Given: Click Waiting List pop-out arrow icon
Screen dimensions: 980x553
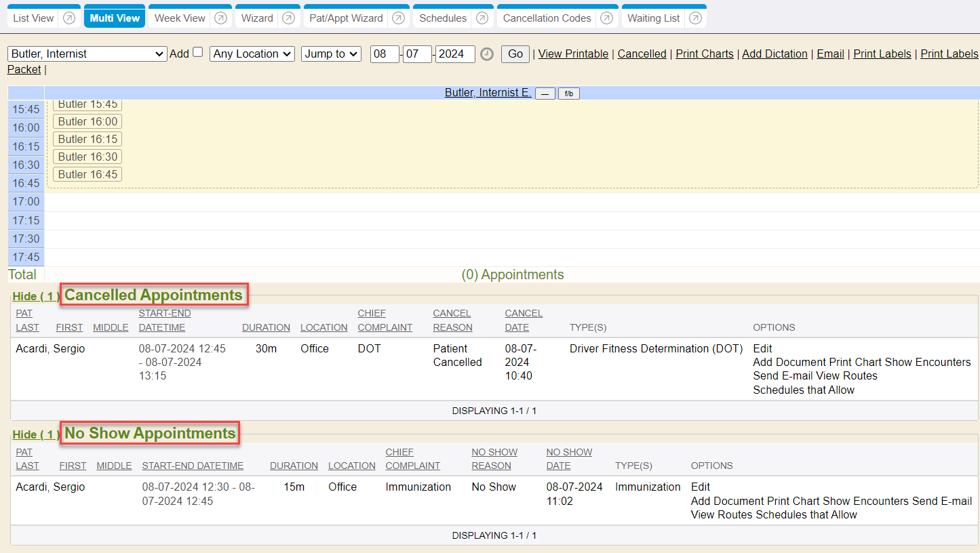Looking at the screenshot, I should point(695,18).
